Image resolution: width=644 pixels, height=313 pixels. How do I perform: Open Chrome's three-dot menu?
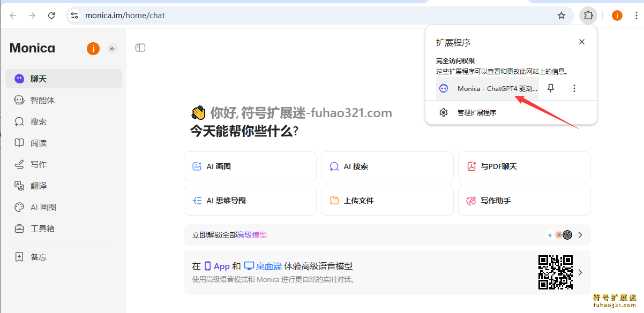pos(635,16)
